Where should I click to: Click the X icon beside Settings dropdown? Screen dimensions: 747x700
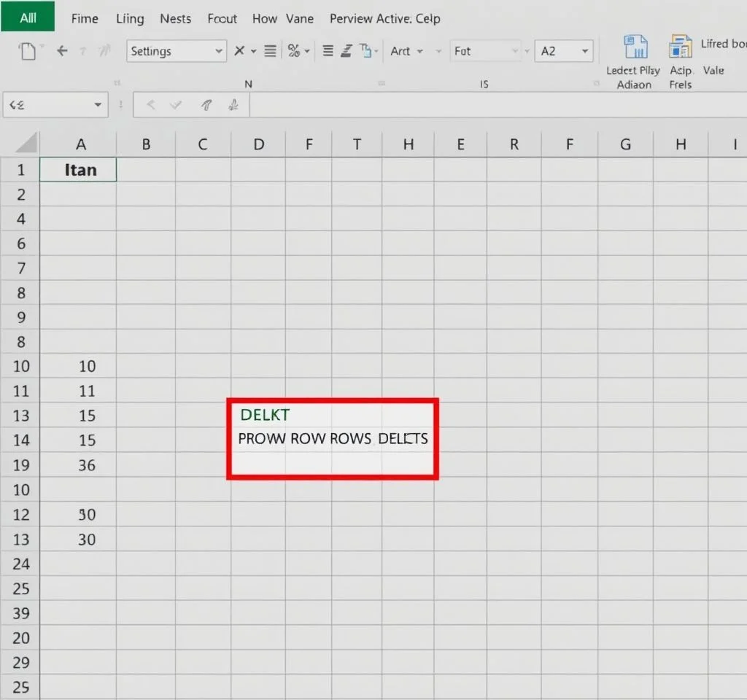click(239, 51)
